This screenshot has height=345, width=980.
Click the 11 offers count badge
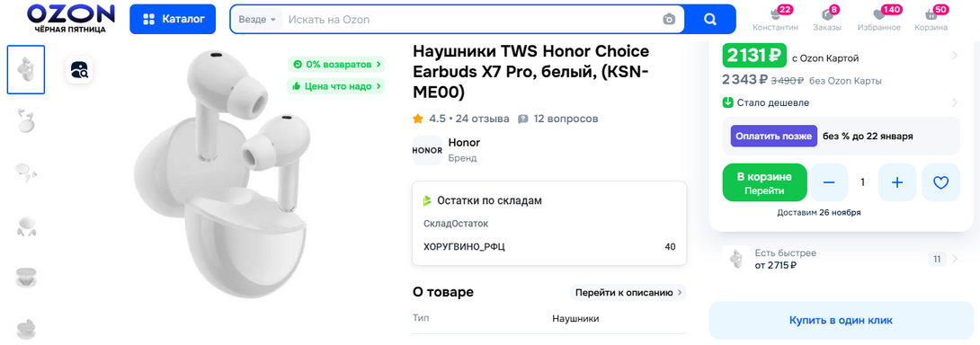(936, 259)
